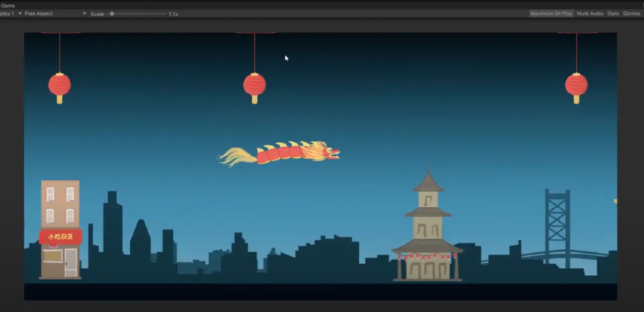Screen dimensions: 644x312
Task: Show the Stats overlay
Action: point(613,14)
